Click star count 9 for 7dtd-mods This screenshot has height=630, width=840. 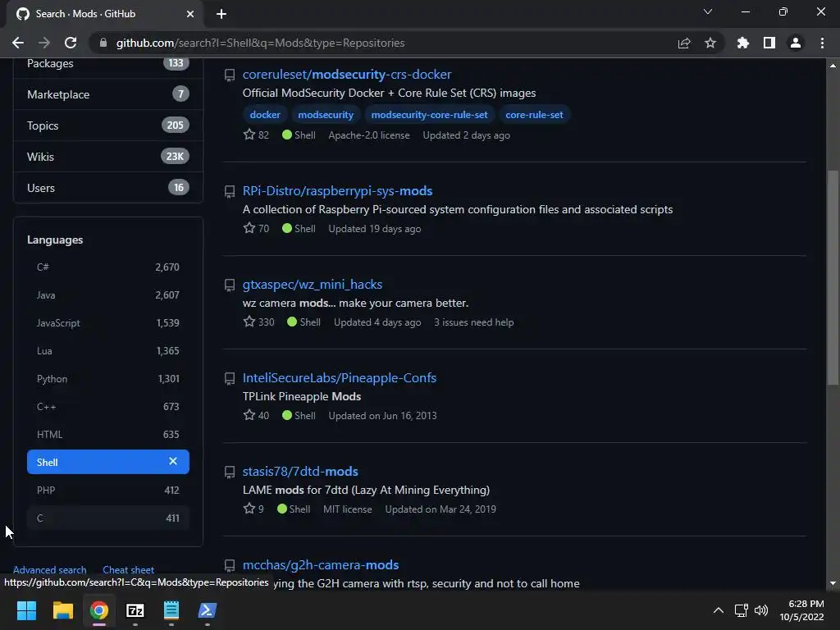pyautogui.click(x=253, y=509)
